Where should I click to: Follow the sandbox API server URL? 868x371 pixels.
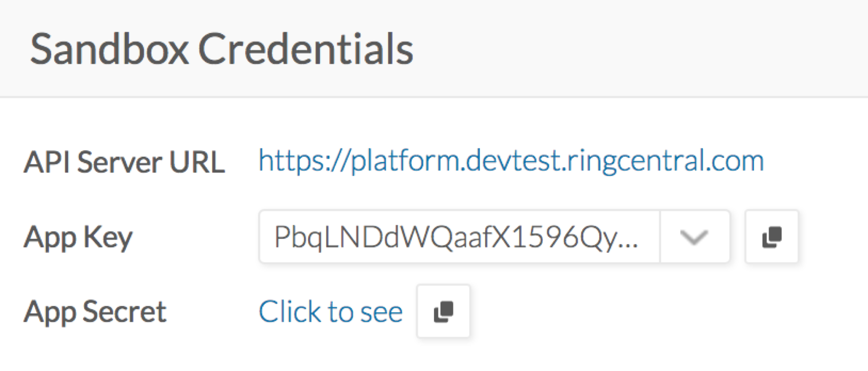point(511,161)
